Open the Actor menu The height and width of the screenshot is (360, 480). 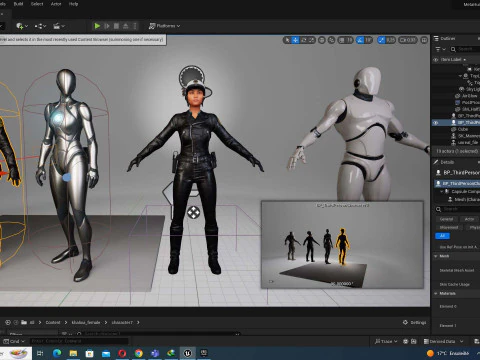click(56, 4)
